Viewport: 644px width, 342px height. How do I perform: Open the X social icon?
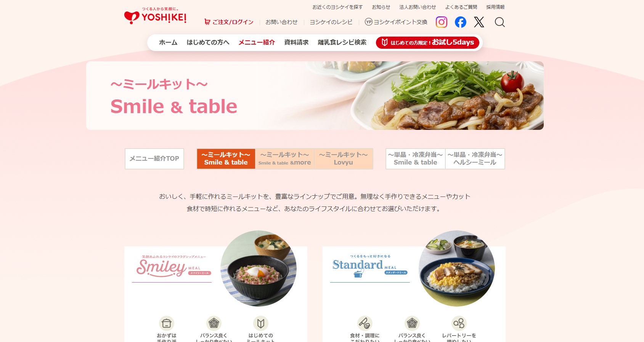pos(479,22)
